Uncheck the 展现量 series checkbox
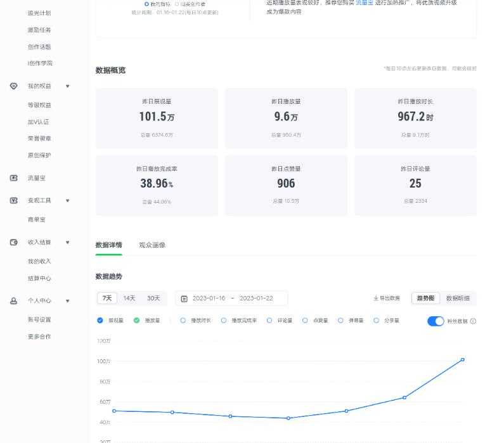 100,321
